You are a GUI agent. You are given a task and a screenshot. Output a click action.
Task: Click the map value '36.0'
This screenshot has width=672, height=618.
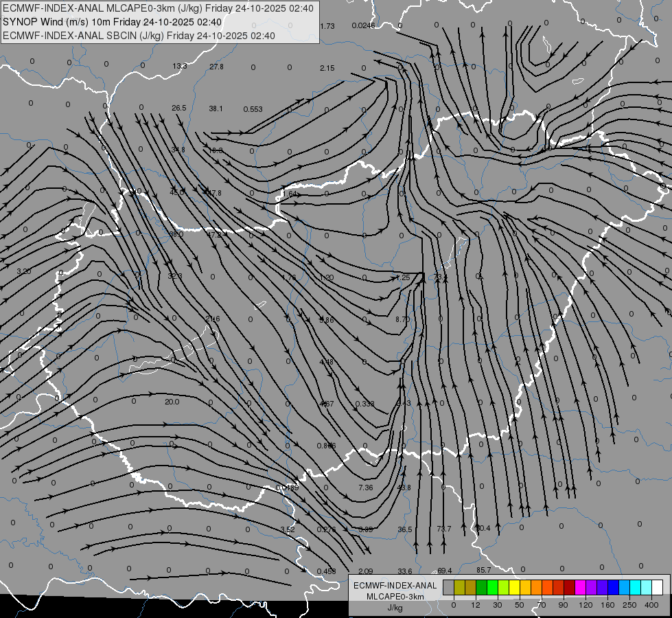(x=176, y=234)
